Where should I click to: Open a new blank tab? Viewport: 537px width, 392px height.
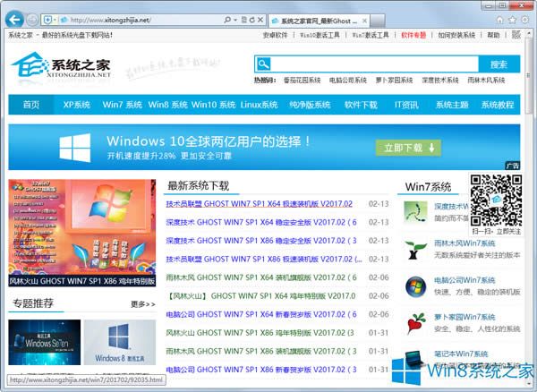(378, 21)
